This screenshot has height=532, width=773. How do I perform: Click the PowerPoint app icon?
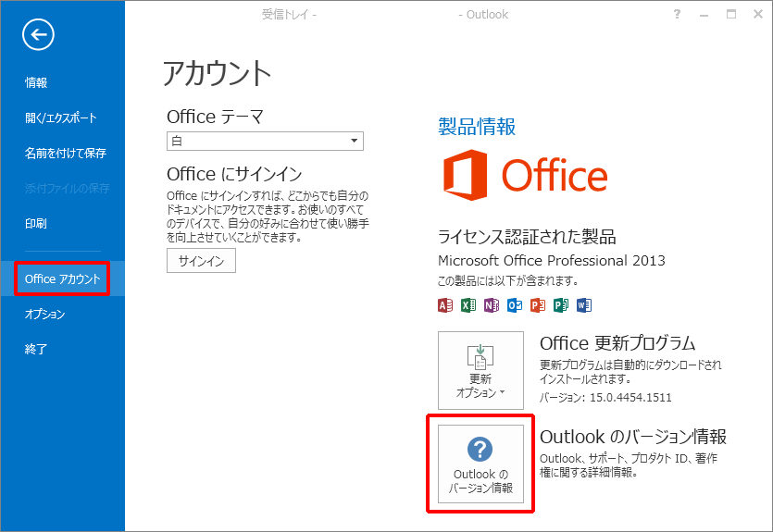click(x=538, y=305)
